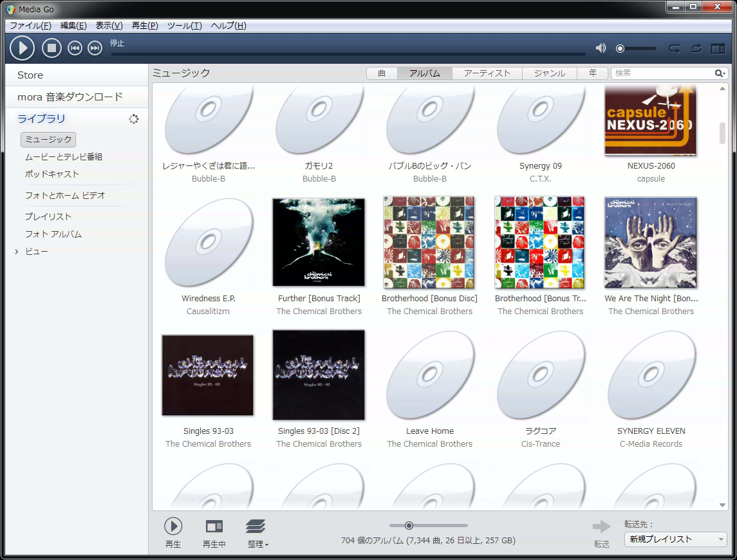The image size is (737, 560).
Task: Click the Stop playback button
Action: click(51, 48)
